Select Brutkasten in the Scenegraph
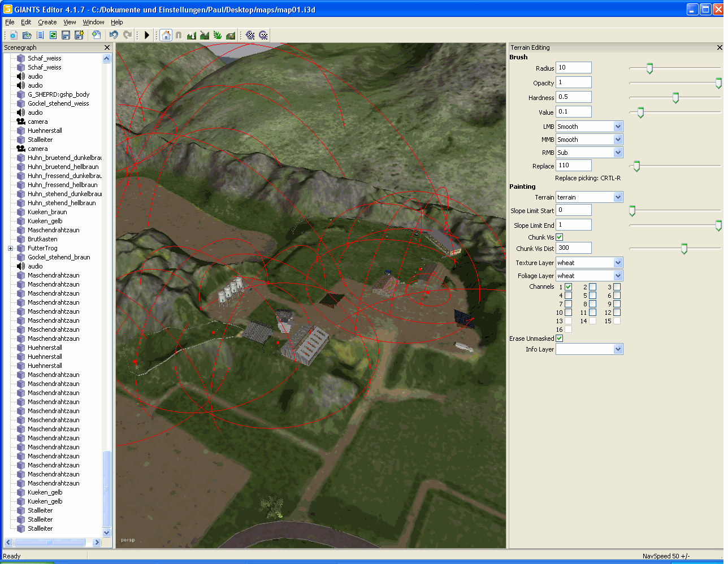This screenshot has height=564, width=728. [x=42, y=239]
